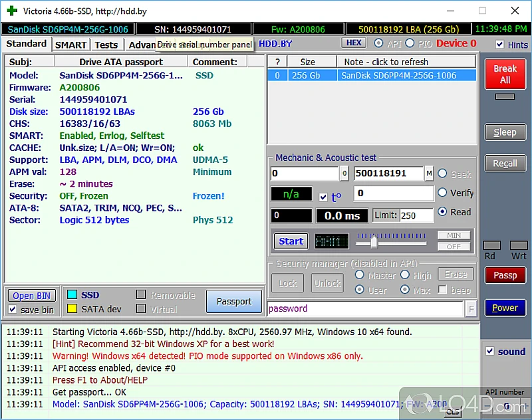This screenshot has width=532, height=420.
Task: Enable the Removable checkbox
Action: click(141, 294)
